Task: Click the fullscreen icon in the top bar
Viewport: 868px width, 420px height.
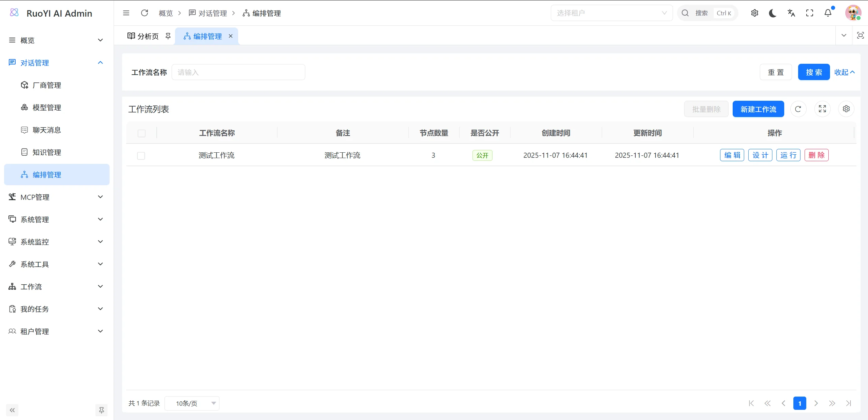Action: pyautogui.click(x=809, y=13)
